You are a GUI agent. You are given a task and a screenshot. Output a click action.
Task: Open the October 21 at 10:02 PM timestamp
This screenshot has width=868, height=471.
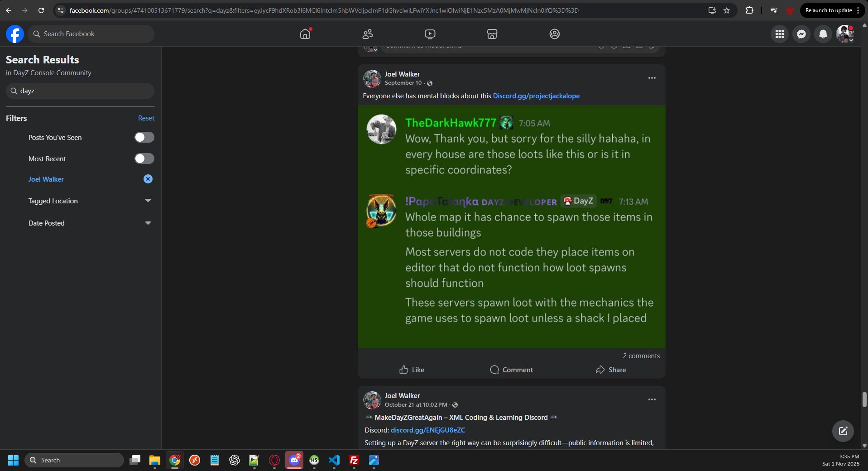click(x=416, y=404)
